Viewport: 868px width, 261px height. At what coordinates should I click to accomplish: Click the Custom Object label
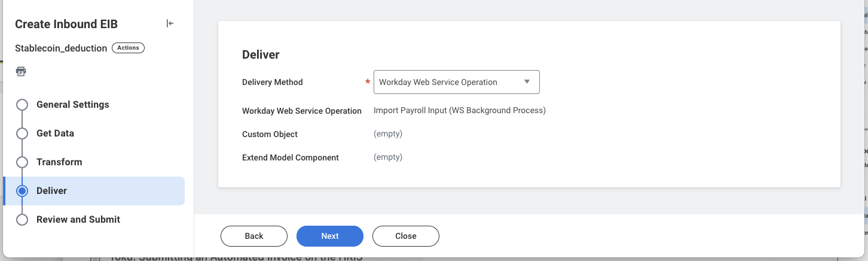click(270, 134)
